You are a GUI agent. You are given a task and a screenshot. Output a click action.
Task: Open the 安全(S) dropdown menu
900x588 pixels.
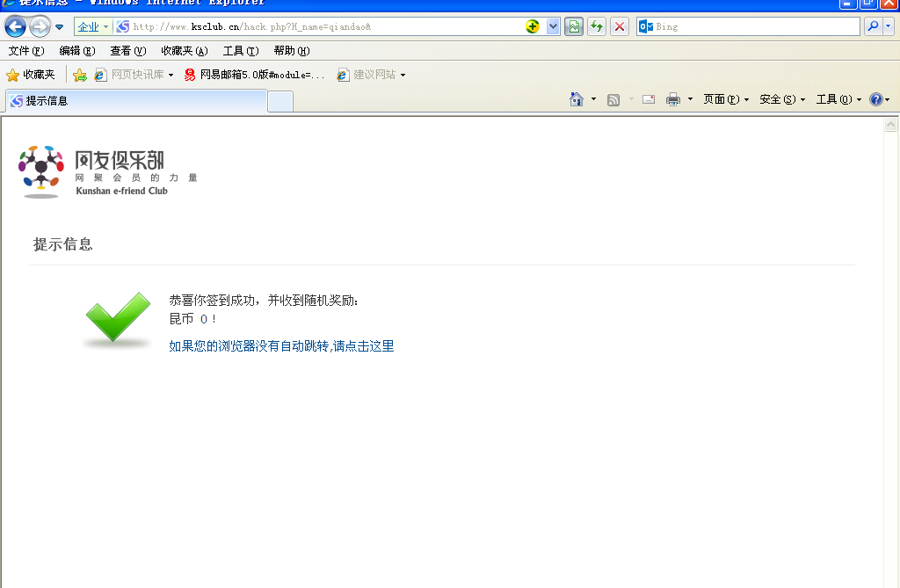click(x=782, y=99)
